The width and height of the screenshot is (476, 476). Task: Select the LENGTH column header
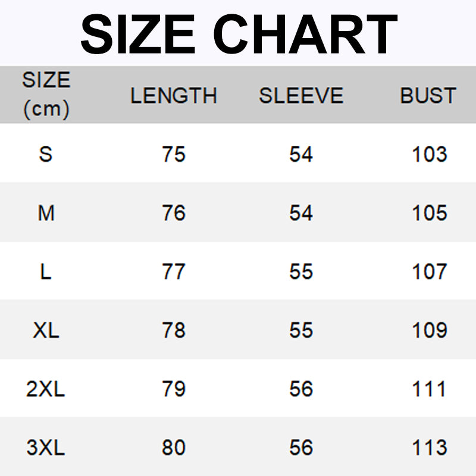coord(173,96)
